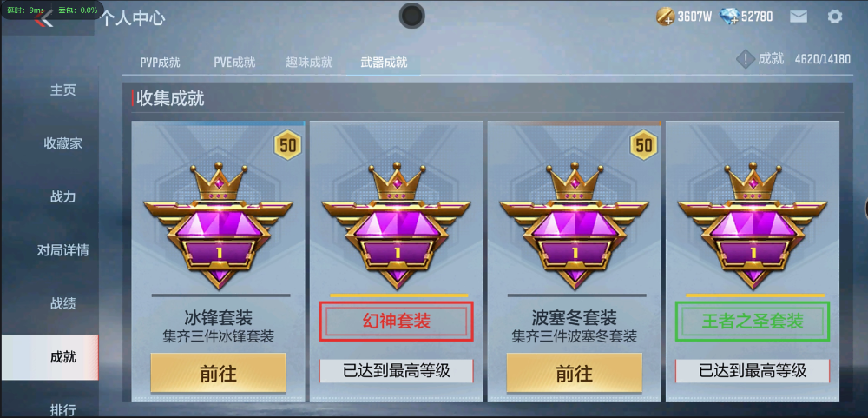The width and height of the screenshot is (868, 418).
Task: Tap the gold coin add icon
Action: click(x=666, y=17)
